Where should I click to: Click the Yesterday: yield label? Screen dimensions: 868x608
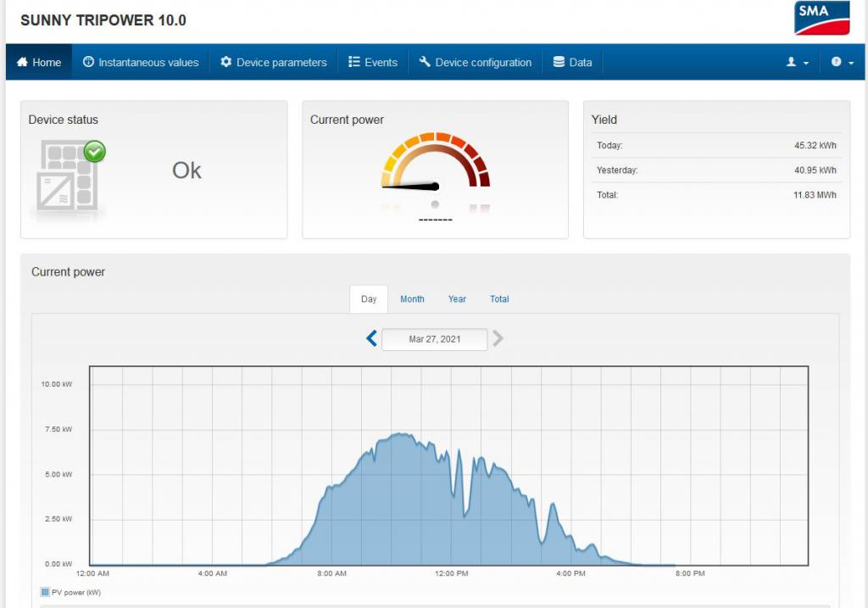pyautogui.click(x=617, y=170)
